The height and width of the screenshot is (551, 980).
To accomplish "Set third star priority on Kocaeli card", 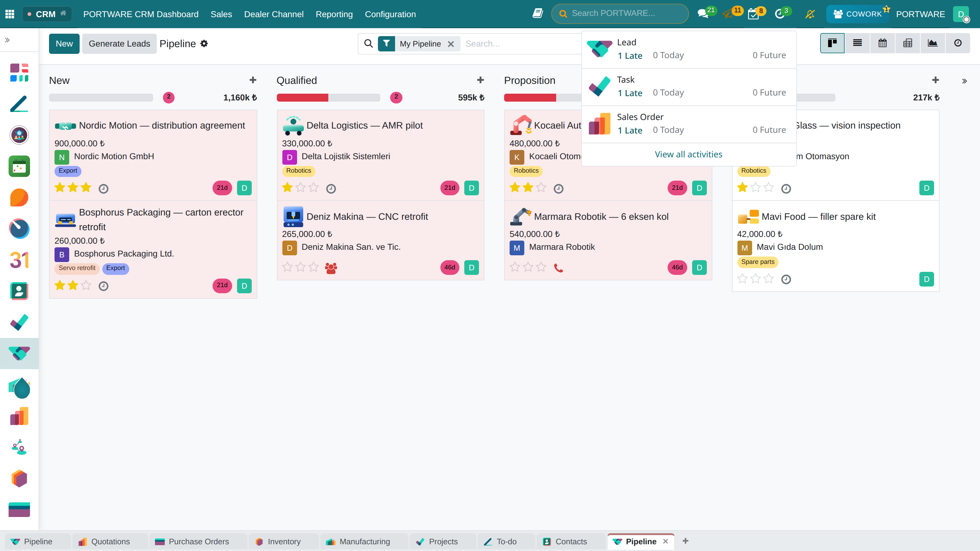I will click(541, 187).
